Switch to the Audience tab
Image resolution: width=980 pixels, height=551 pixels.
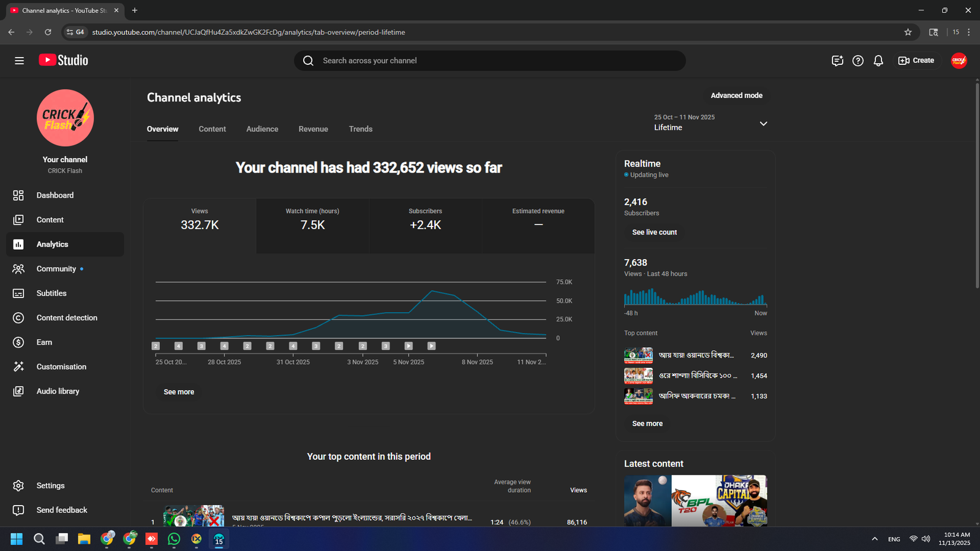262,129
